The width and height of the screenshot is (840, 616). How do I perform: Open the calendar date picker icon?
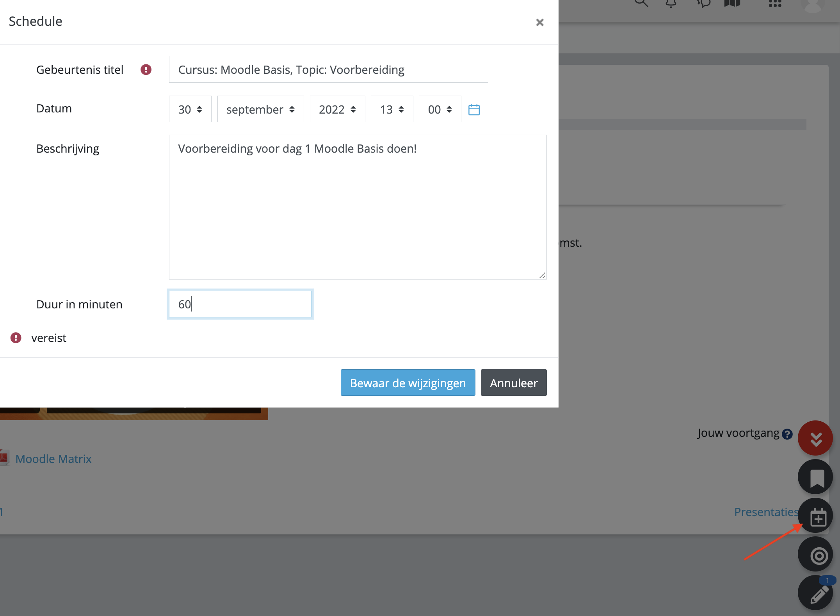(x=474, y=110)
